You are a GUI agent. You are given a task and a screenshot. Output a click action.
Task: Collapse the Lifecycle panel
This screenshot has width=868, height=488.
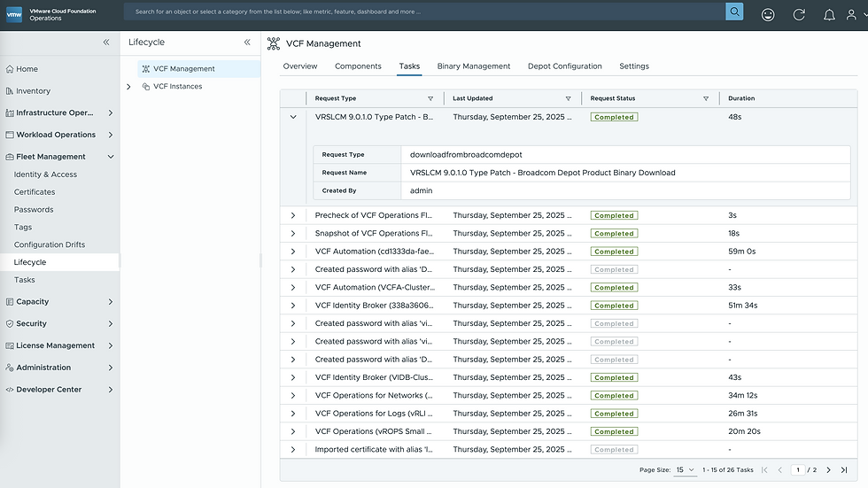[247, 43]
